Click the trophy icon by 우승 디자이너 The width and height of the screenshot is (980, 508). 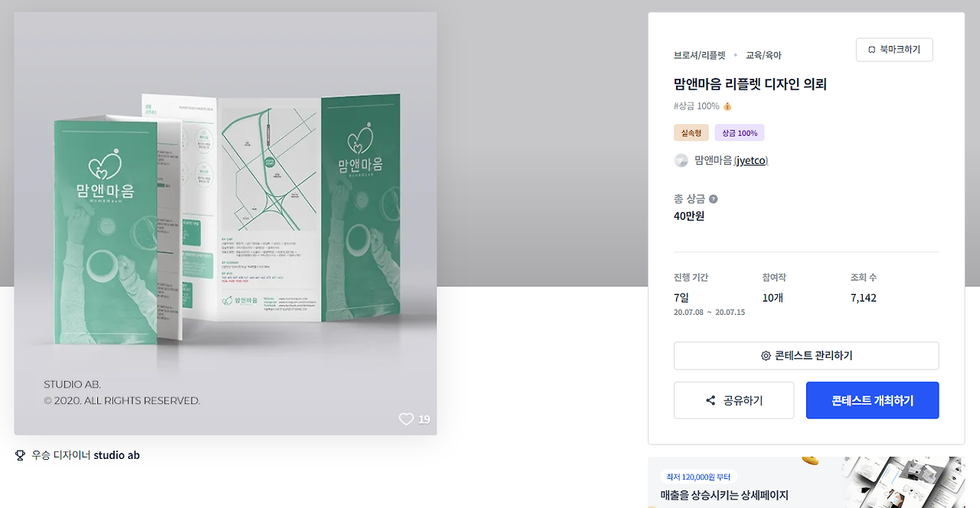coord(21,455)
